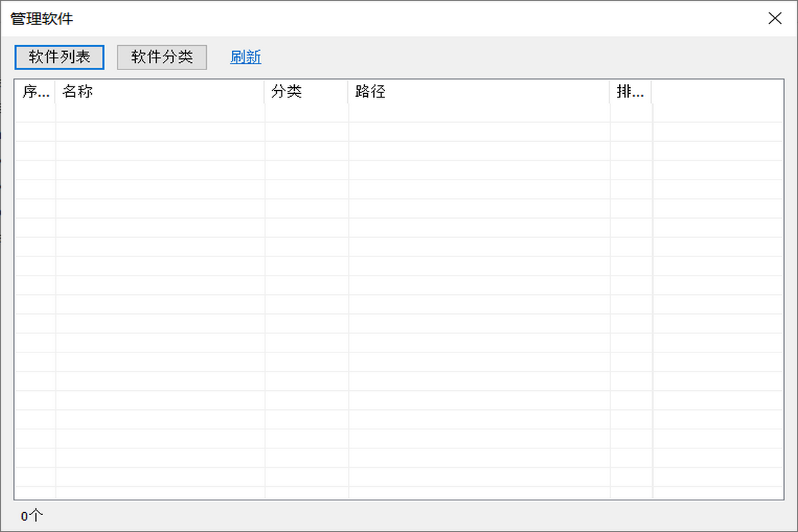Click the 排 ordering column header

click(x=630, y=92)
